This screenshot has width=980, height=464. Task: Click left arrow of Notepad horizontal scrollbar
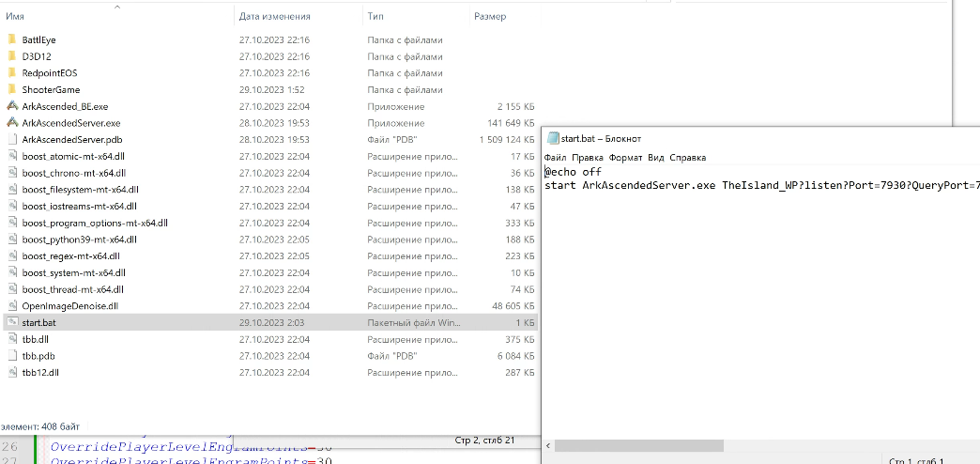tap(549, 446)
